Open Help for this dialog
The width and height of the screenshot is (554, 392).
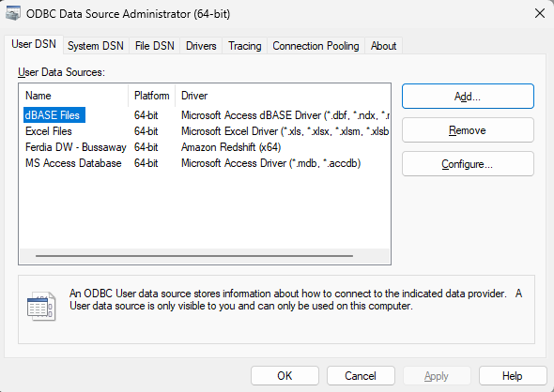[513, 376]
